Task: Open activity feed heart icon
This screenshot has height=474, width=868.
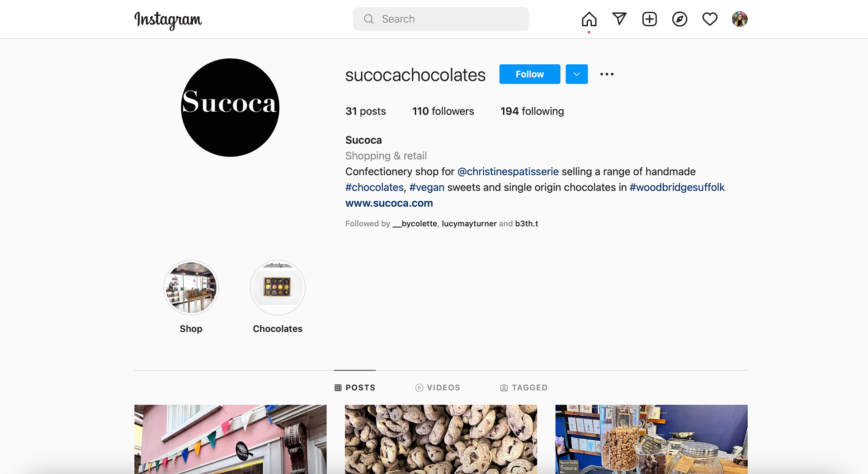Action: click(x=710, y=19)
